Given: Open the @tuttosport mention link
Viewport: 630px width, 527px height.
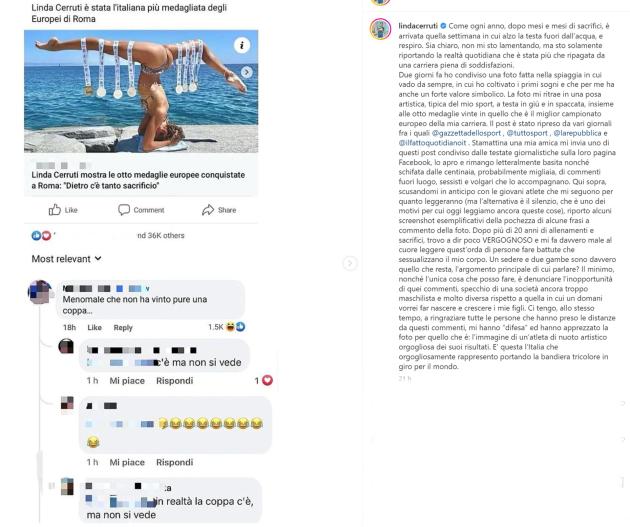Looking at the screenshot, I should (527, 133).
